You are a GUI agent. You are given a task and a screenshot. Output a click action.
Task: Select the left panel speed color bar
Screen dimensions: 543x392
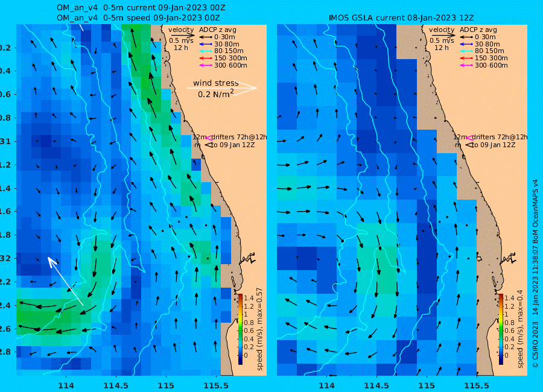[x=240, y=329]
